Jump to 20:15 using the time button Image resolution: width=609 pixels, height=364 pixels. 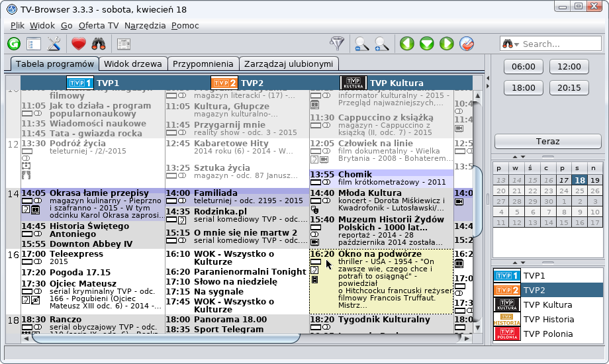(569, 87)
